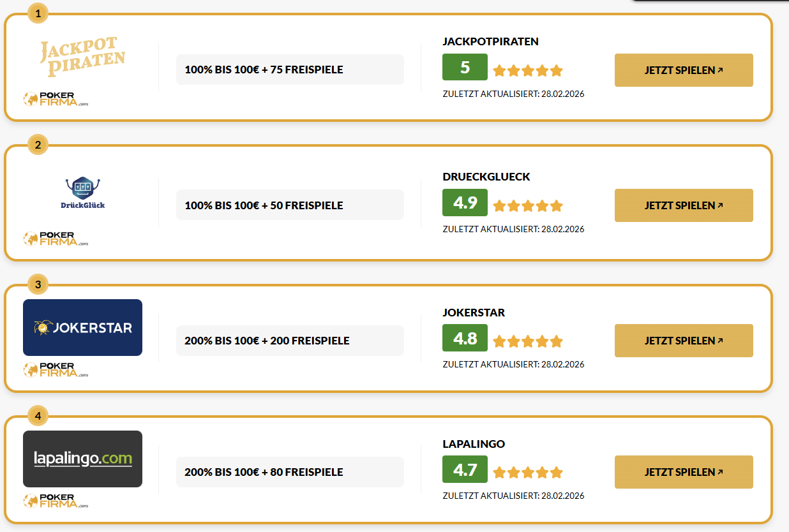Image resolution: width=789 pixels, height=532 pixels.
Task: Click the green 4.8 rating badge
Action: pyautogui.click(x=465, y=338)
